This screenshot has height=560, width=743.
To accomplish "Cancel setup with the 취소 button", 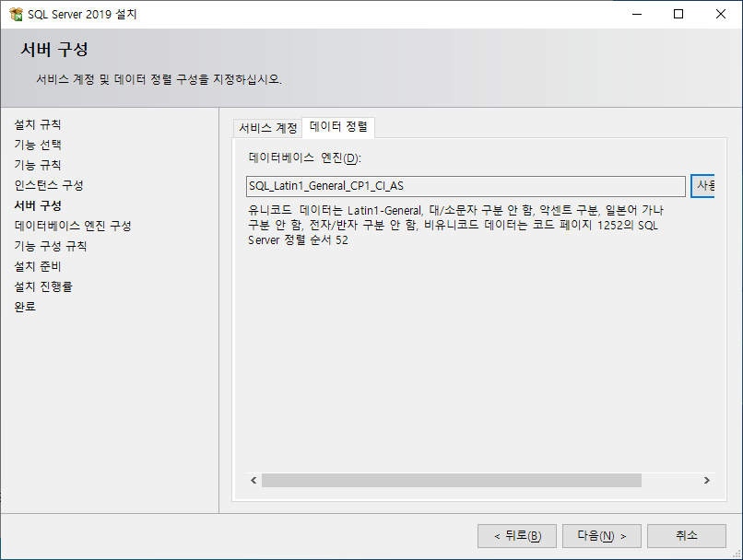I will point(687,536).
